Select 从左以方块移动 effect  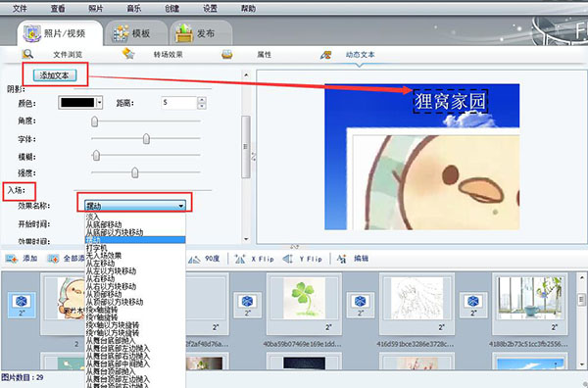coord(135,270)
